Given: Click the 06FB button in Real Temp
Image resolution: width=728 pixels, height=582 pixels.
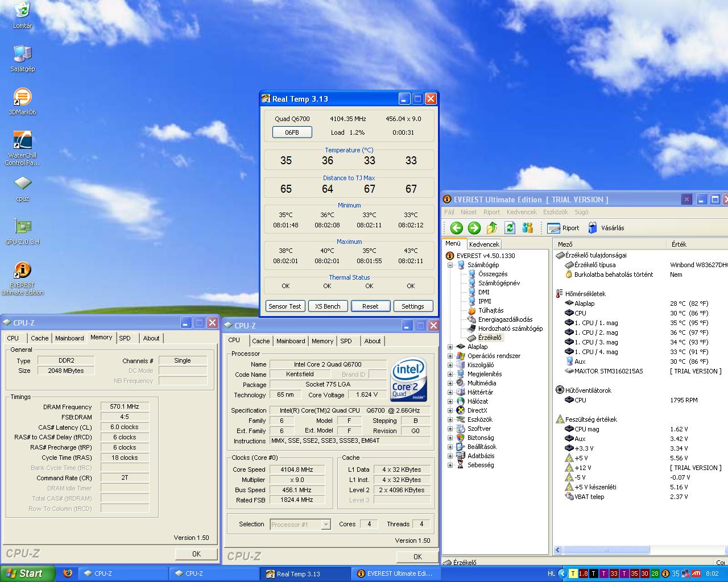Looking at the screenshot, I should click(292, 132).
